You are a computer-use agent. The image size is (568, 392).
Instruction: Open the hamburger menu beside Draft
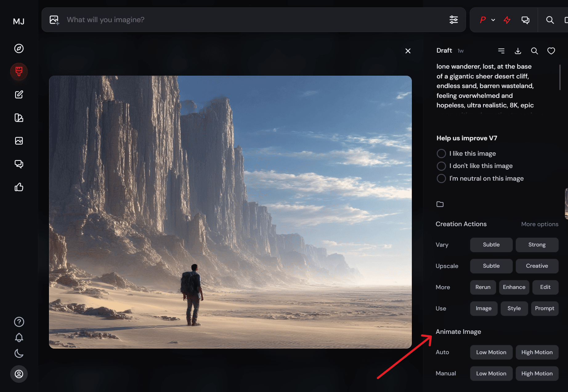point(501,51)
